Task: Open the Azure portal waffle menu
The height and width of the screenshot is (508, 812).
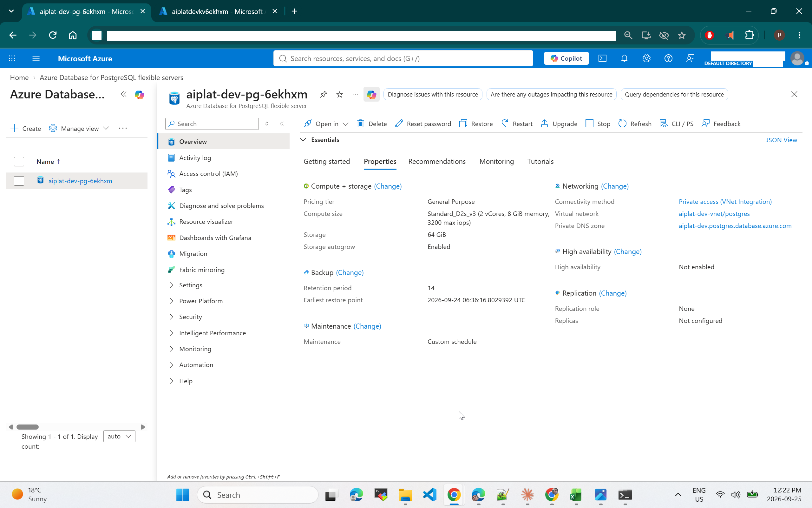Action: [12, 58]
